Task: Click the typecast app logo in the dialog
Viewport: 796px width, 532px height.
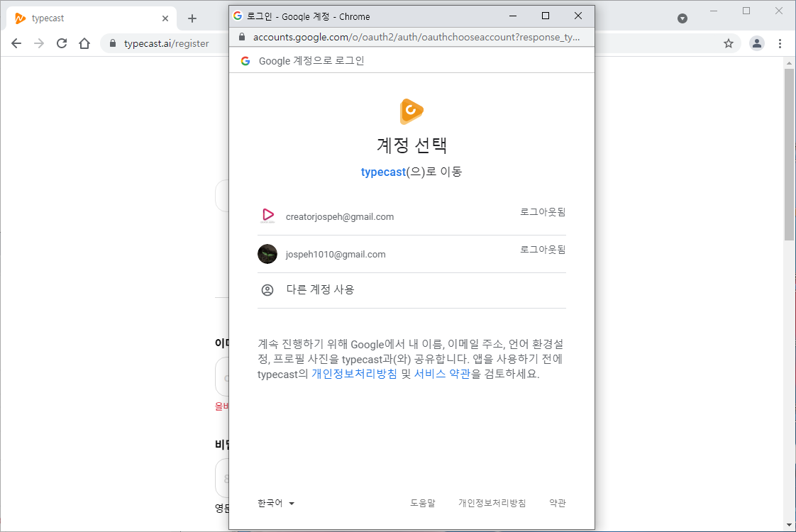Action: point(411,111)
